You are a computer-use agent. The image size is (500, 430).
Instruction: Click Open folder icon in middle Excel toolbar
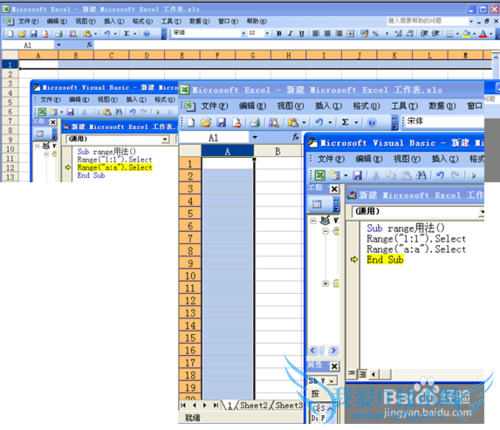click(x=206, y=123)
